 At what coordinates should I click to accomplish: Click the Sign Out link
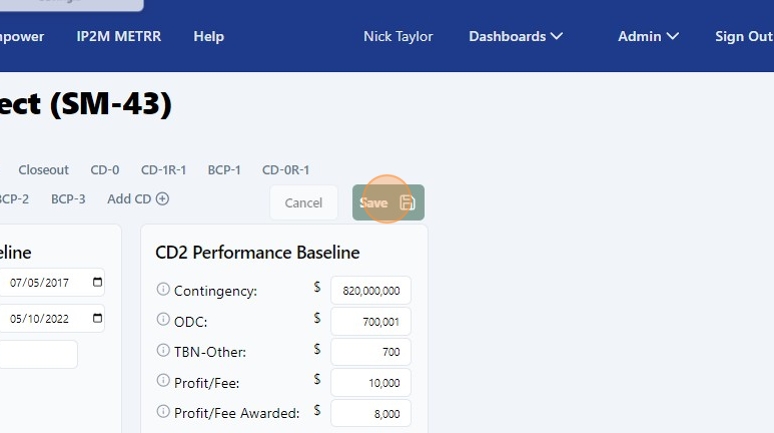pyautogui.click(x=743, y=36)
